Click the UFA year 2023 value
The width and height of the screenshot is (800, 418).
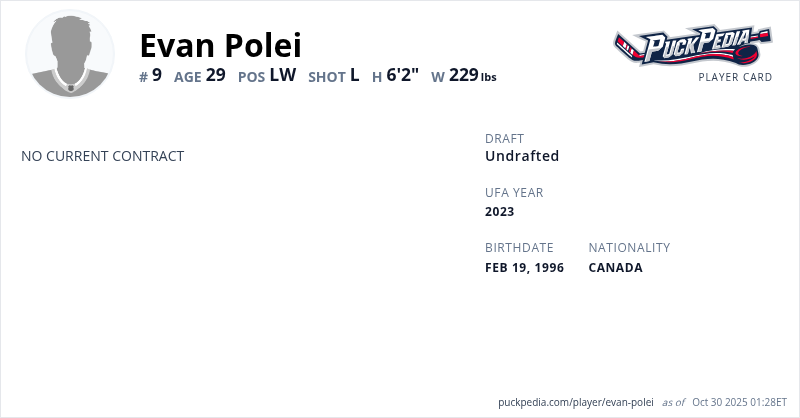click(500, 212)
